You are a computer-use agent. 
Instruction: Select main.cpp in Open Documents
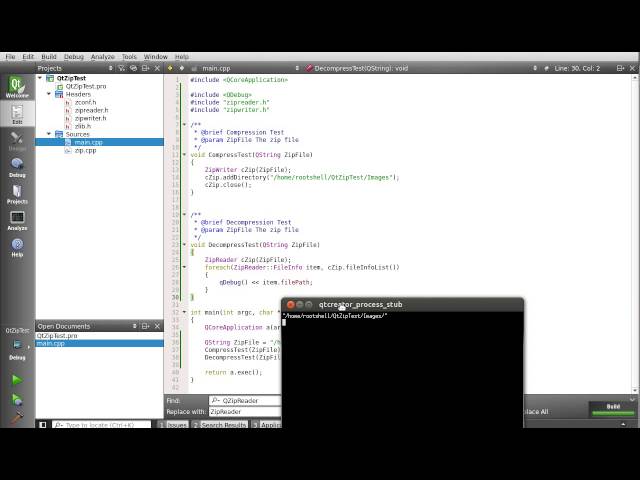coord(100,343)
